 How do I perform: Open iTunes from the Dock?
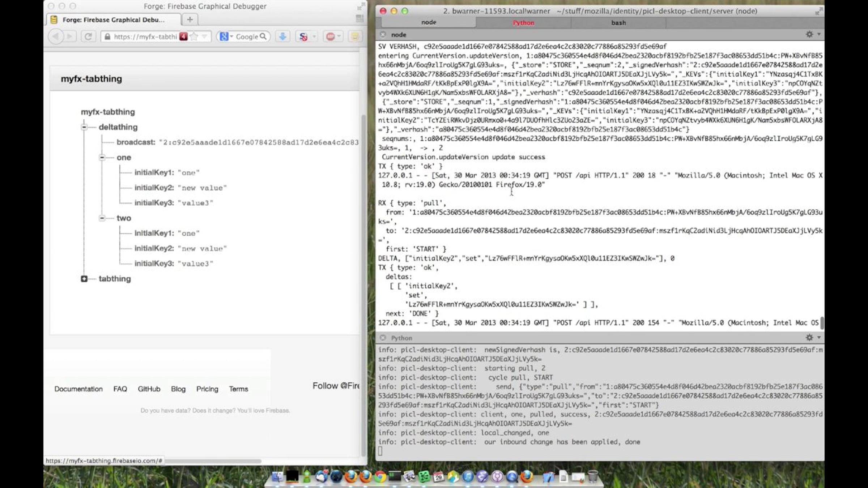click(x=468, y=477)
